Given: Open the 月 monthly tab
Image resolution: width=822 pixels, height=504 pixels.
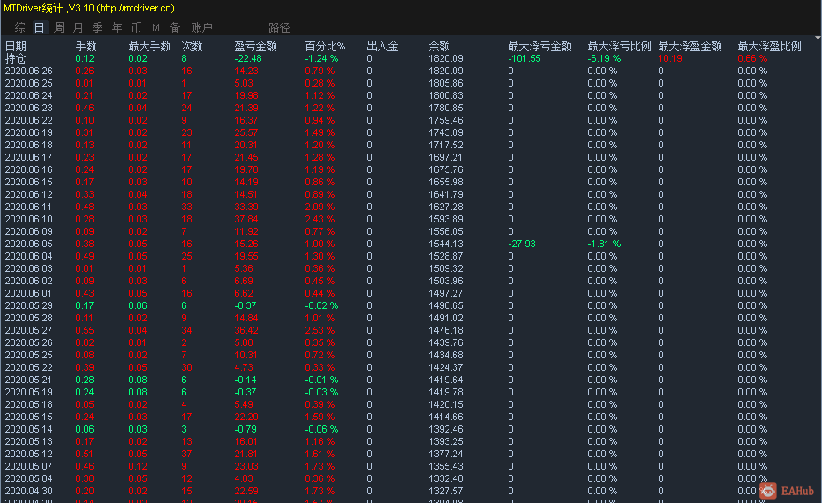Looking at the screenshot, I should tap(78, 27).
